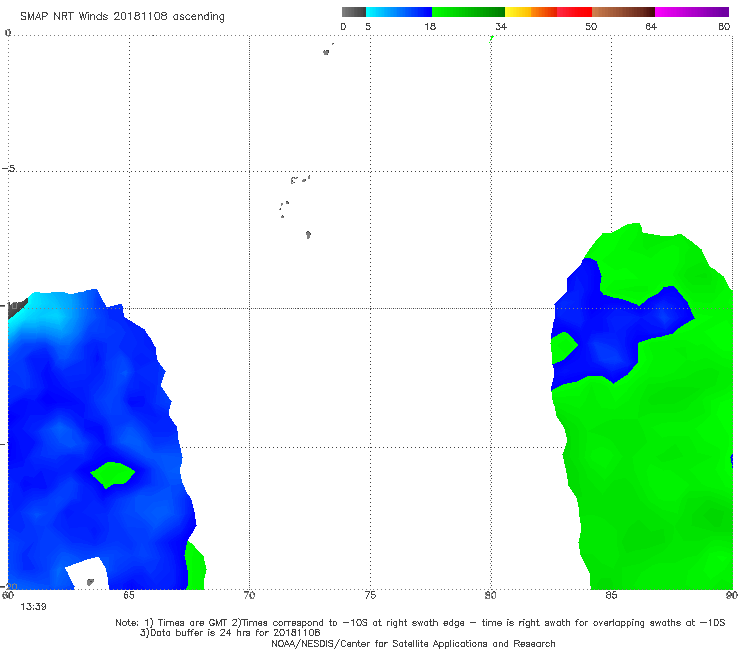Screen dimensions: 740x650
Task: Click the small island near the top by 73E
Action: tap(326, 52)
